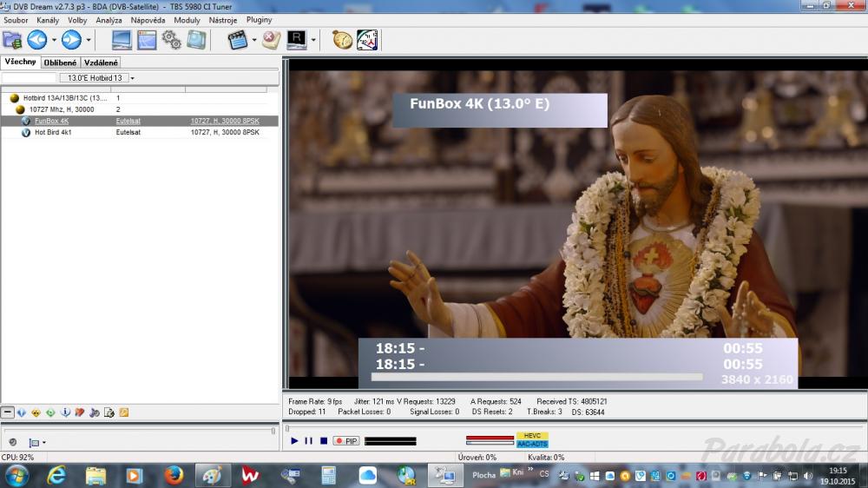The width and height of the screenshot is (868, 488).
Task: Click the yellow diamond filter icon
Action: point(36,412)
